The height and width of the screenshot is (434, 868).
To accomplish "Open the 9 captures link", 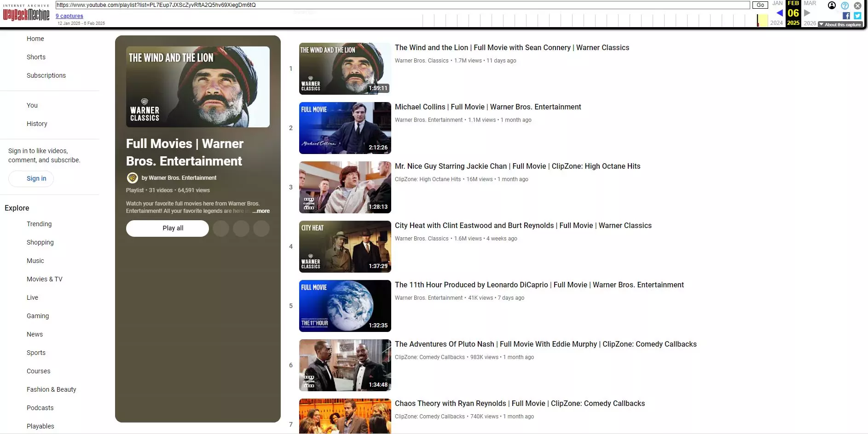I will pos(69,16).
